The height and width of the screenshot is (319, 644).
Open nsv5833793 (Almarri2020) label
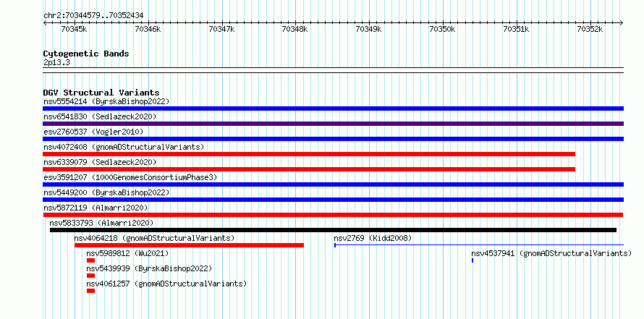[x=101, y=223]
